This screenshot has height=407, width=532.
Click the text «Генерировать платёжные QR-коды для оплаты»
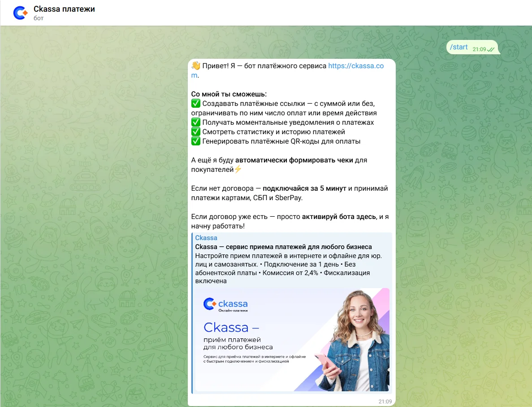pyautogui.click(x=281, y=141)
